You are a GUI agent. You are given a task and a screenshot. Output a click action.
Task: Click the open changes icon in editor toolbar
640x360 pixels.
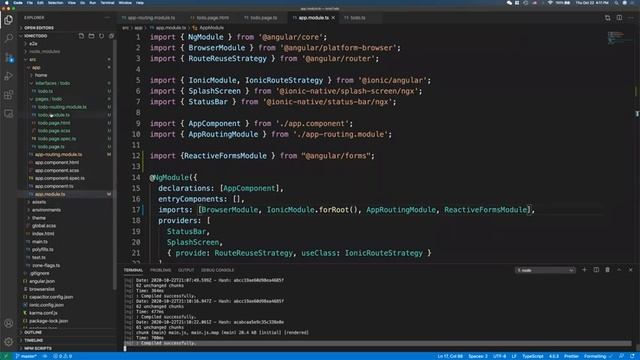[608, 18]
